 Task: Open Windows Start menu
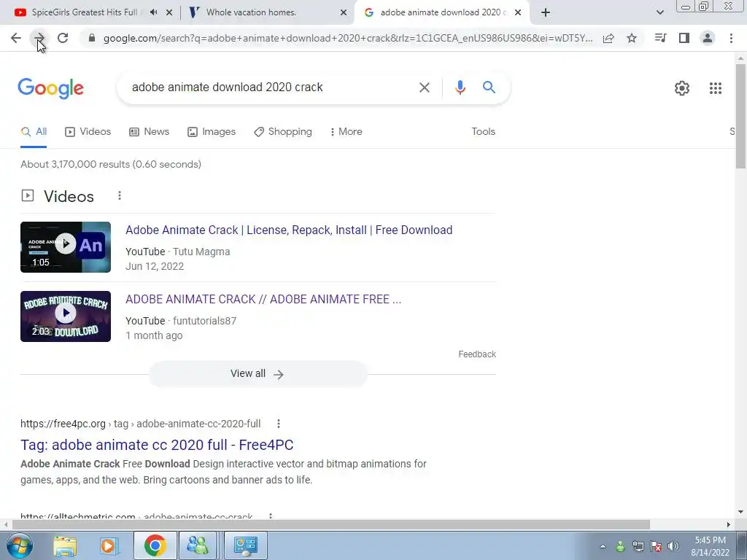(20, 545)
